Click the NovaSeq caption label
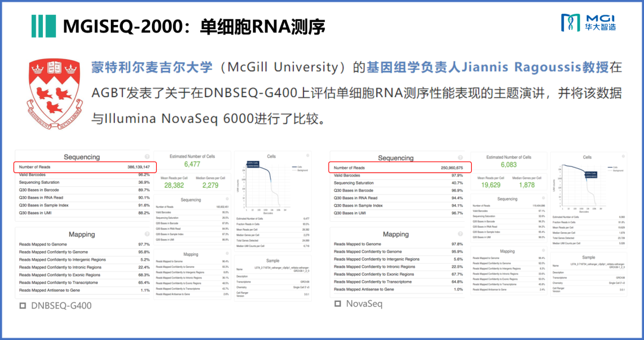This screenshot has width=644, height=340. pyautogui.click(x=364, y=304)
